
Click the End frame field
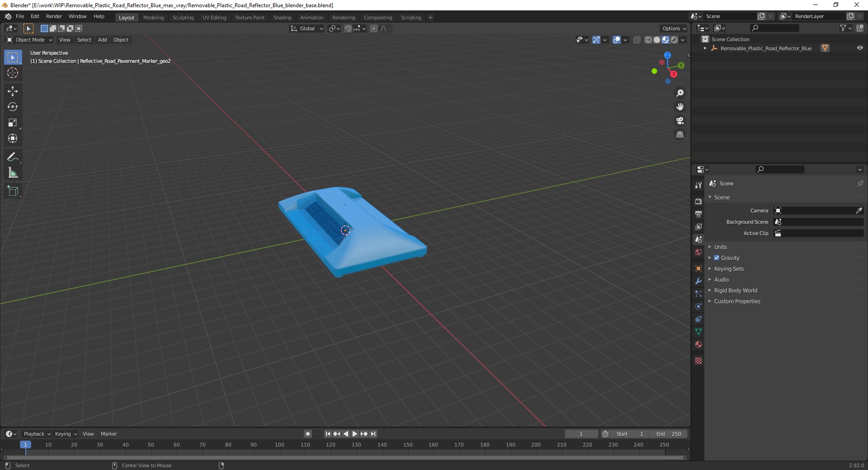coord(668,434)
